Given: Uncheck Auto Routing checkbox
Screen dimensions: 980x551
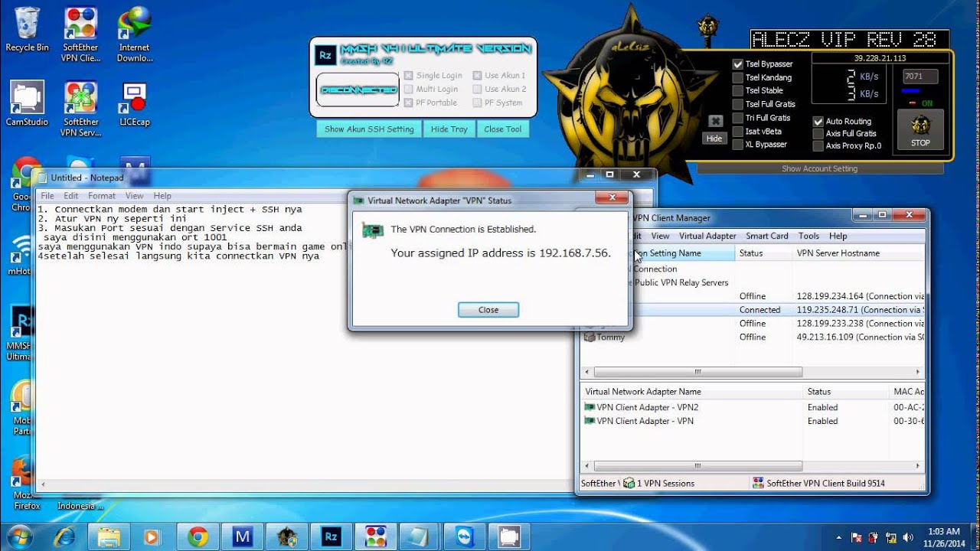Looking at the screenshot, I should pyautogui.click(x=818, y=121).
